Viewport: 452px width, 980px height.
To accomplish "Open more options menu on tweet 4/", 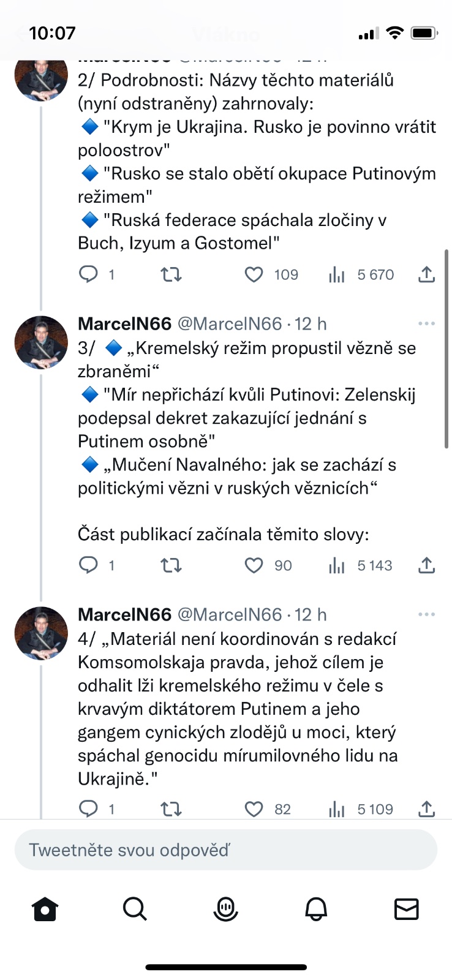I will [426, 614].
